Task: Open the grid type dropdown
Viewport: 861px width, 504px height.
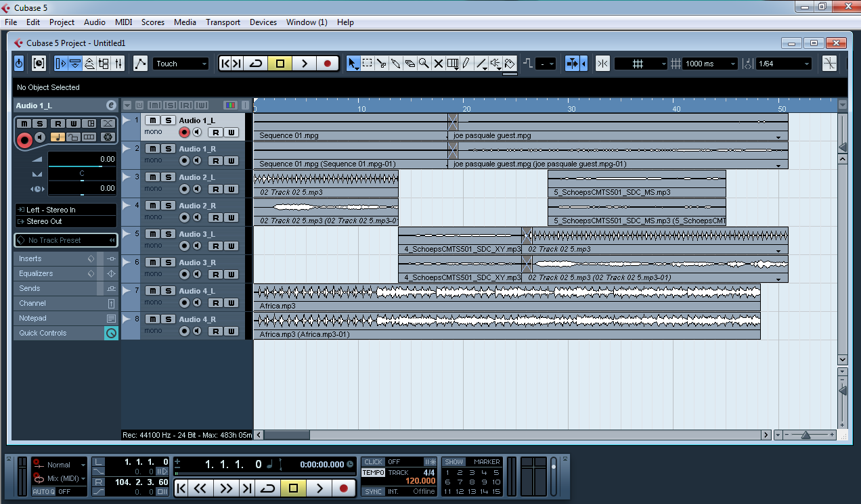Action: [641, 64]
